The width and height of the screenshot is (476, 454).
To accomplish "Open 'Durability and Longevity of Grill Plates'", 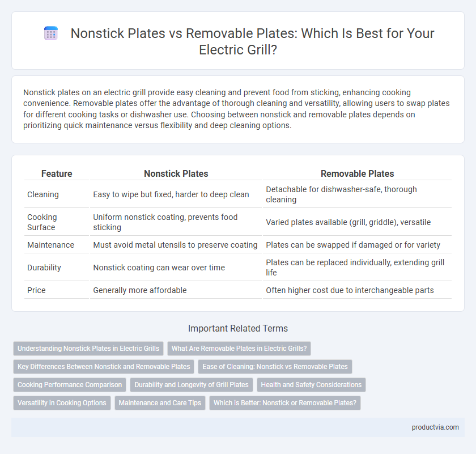I will pyautogui.click(x=192, y=385).
